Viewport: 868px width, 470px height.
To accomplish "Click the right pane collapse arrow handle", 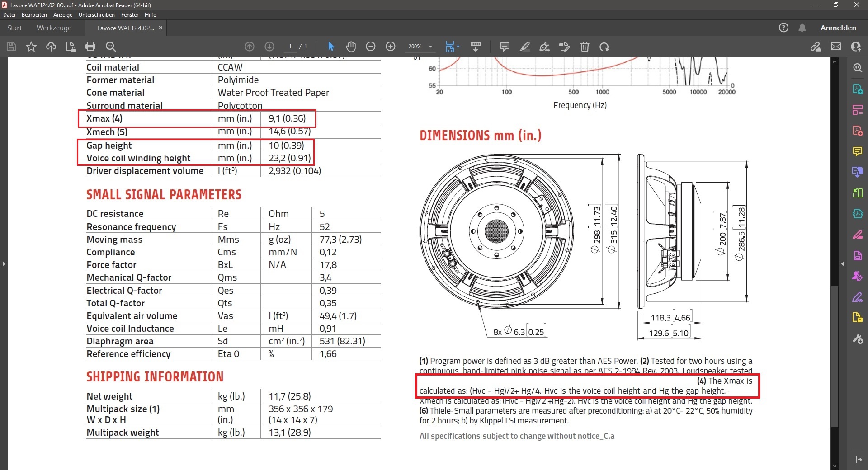I will click(843, 263).
